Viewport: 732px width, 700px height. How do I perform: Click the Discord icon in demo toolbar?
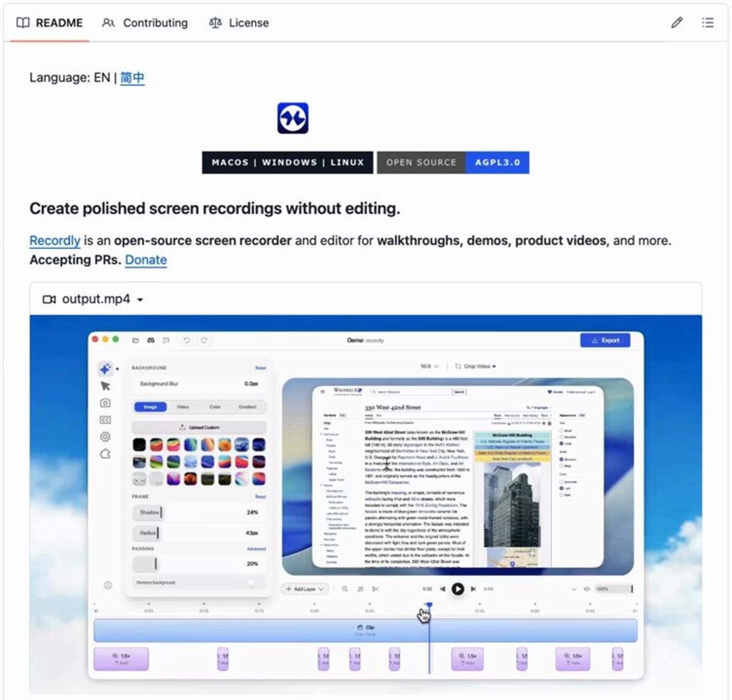point(151,340)
